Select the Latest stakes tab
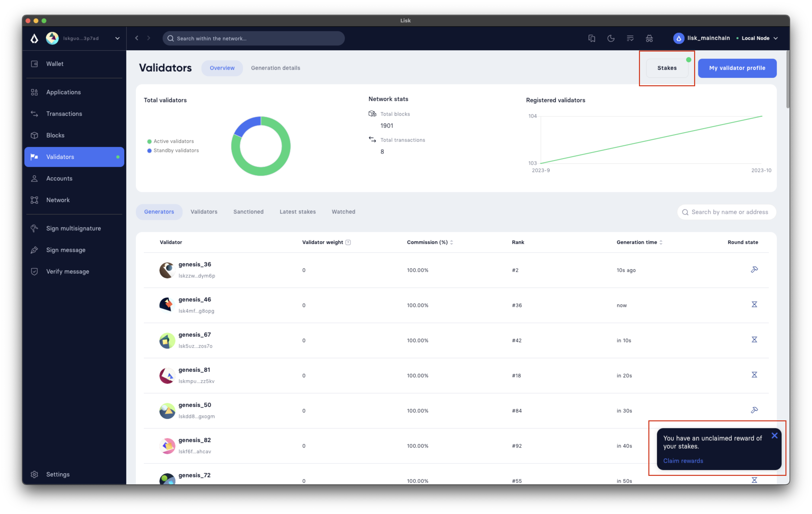Image resolution: width=812 pixels, height=514 pixels. 298,212
